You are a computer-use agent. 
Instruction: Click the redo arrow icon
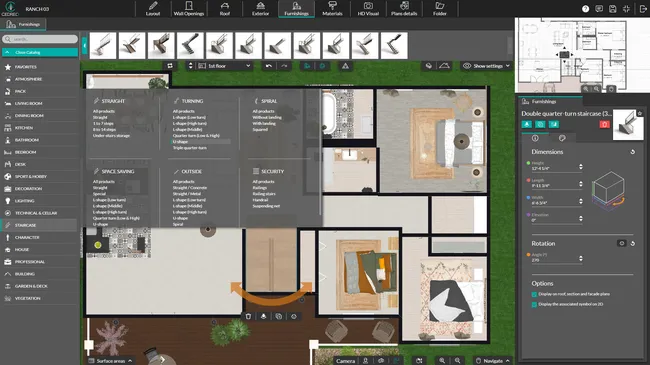tap(284, 66)
